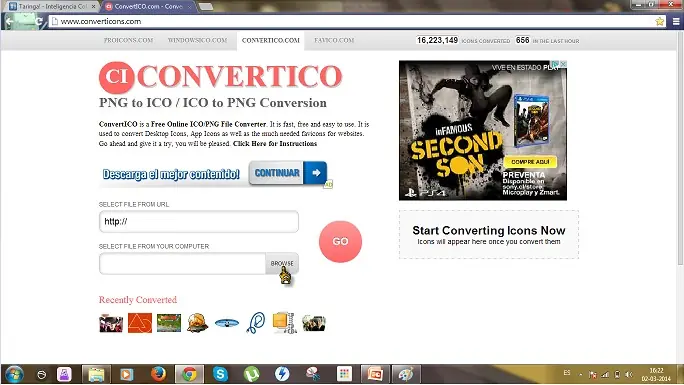Open the last recently converted photo icon
684x385 pixels.
point(314,323)
